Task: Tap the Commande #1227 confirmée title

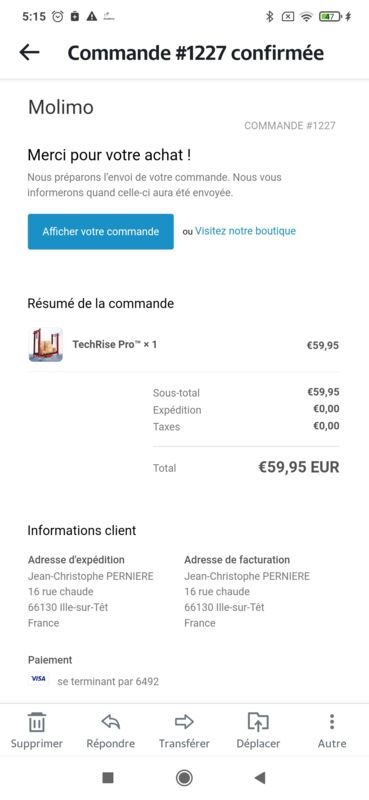Action: coord(195,53)
